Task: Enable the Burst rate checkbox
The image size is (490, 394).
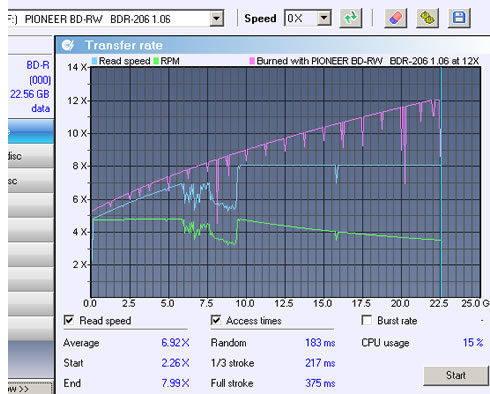Action: pos(367,320)
